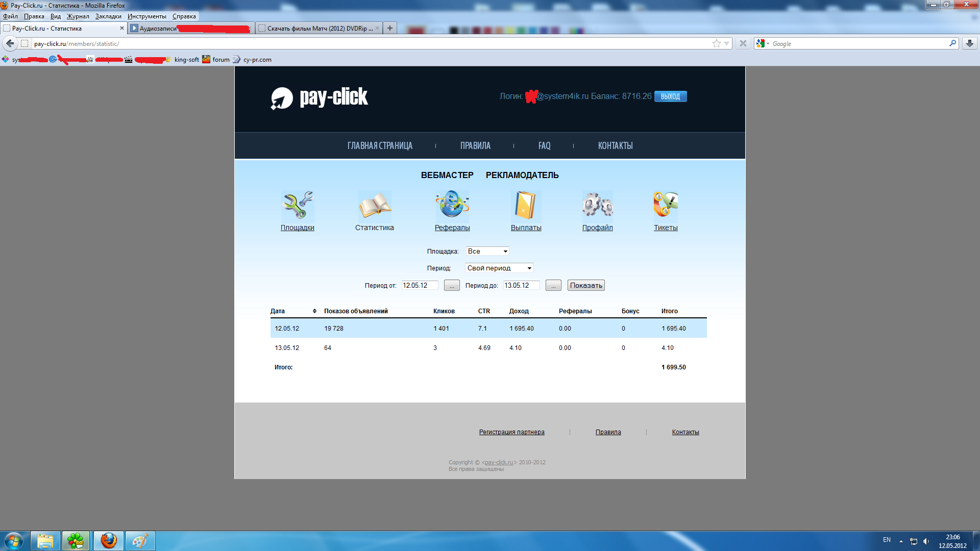Click Регистрация партнера footer link
Screen dimensions: 980x551
coord(511,432)
